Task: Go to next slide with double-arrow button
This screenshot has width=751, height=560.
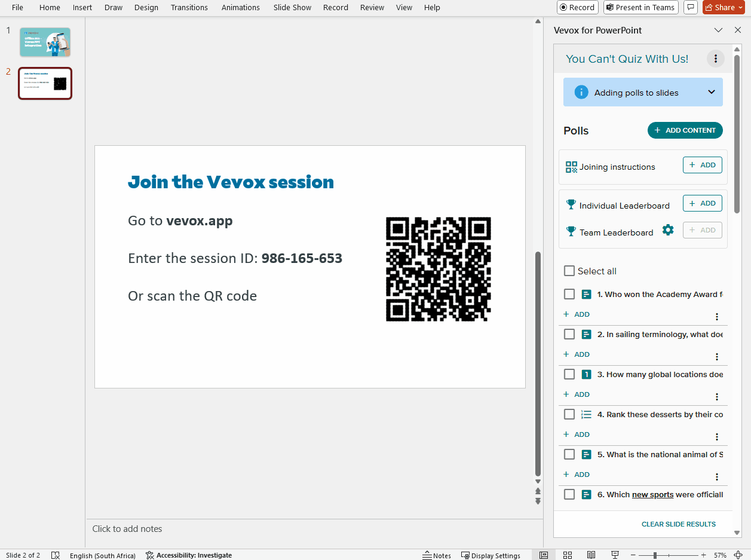Action: point(538,501)
